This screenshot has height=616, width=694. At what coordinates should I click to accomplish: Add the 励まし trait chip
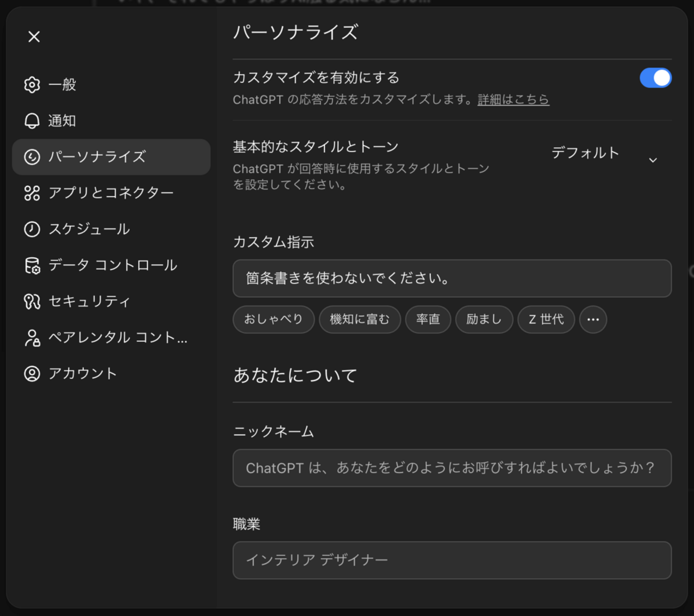click(x=484, y=319)
